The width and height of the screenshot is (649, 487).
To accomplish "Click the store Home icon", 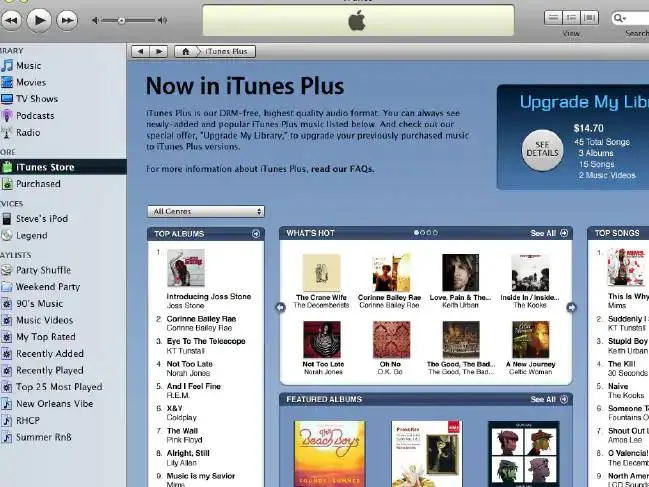I will click(185, 51).
